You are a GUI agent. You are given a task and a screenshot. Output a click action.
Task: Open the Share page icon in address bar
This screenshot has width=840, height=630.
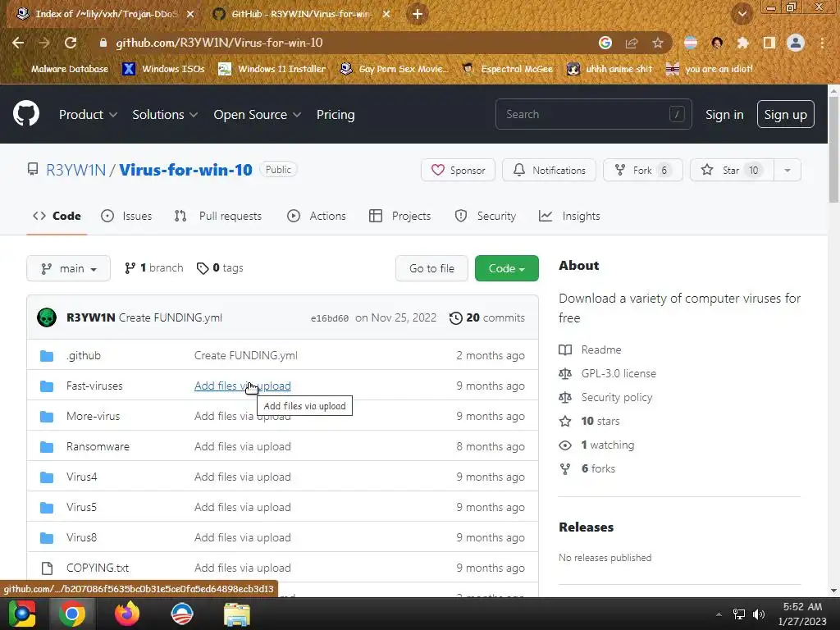coord(632,43)
